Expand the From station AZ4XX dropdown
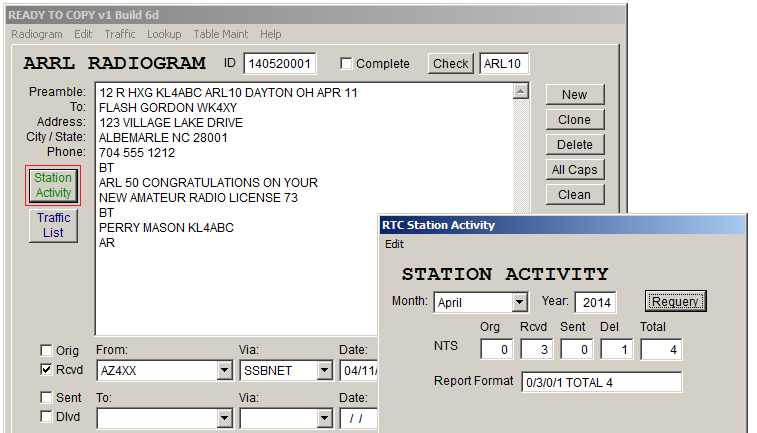The image size is (757, 433). coord(224,371)
